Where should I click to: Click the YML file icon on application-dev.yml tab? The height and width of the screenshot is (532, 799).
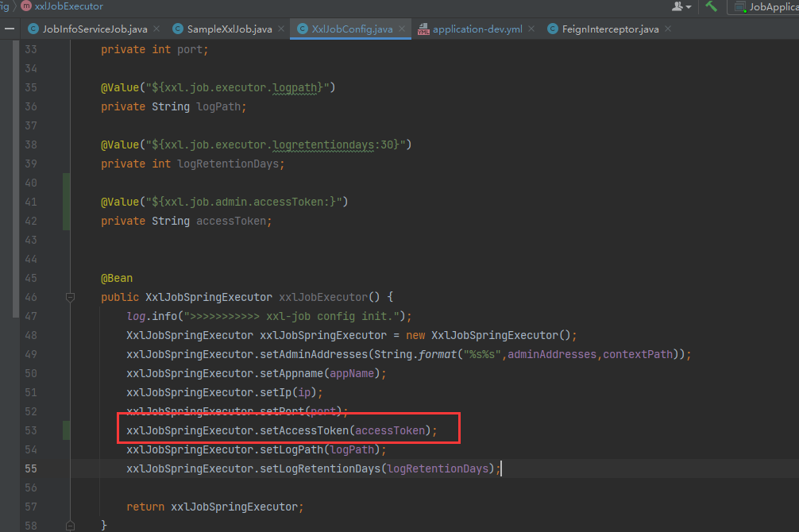tap(423, 30)
